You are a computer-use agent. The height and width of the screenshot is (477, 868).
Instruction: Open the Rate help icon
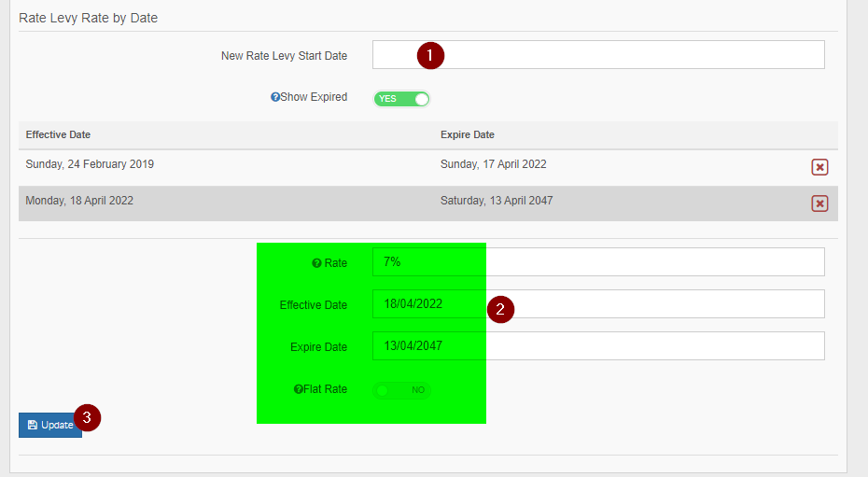[x=316, y=263]
